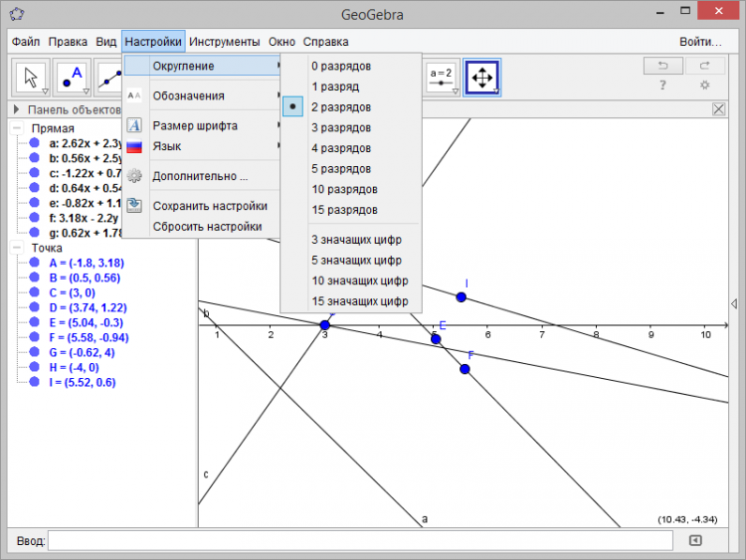Select the Move arrow tool
Image resolution: width=746 pixels, height=560 pixels.
click(x=31, y=78)
